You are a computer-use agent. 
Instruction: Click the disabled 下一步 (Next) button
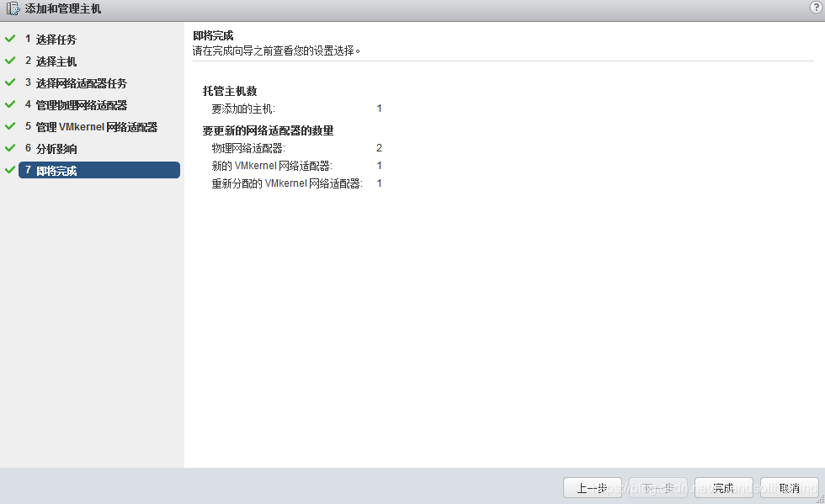(x=658, y=488)
